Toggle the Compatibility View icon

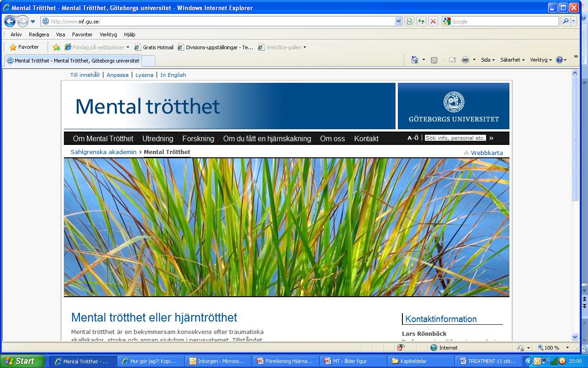(409, 21)
